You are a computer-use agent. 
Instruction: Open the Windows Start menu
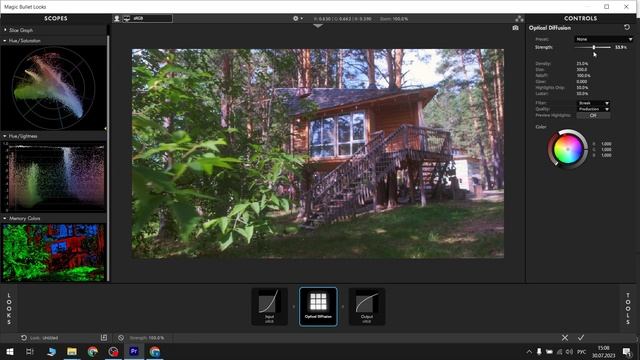(x=10, y=351)
